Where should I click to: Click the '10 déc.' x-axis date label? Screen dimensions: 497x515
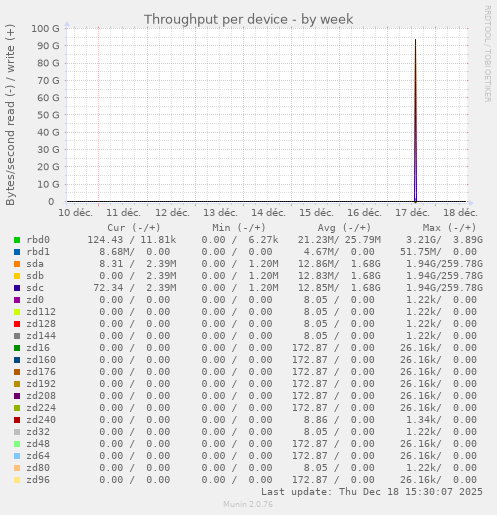(75, 213)
